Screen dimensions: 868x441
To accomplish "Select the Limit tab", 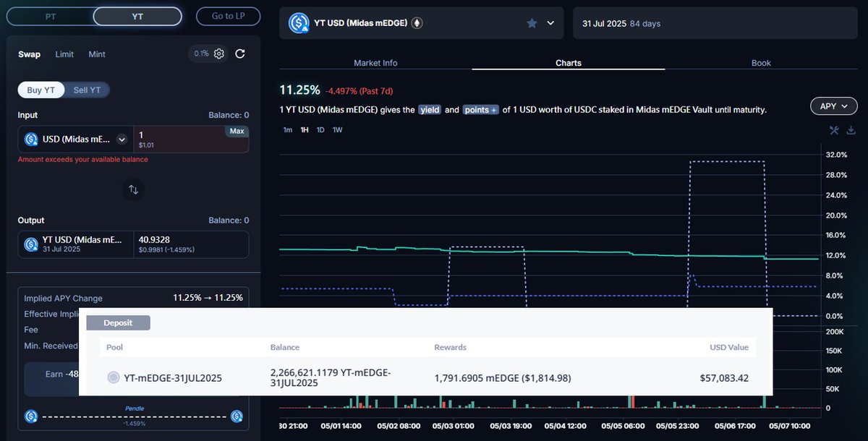I will click(x=64, y=54).
